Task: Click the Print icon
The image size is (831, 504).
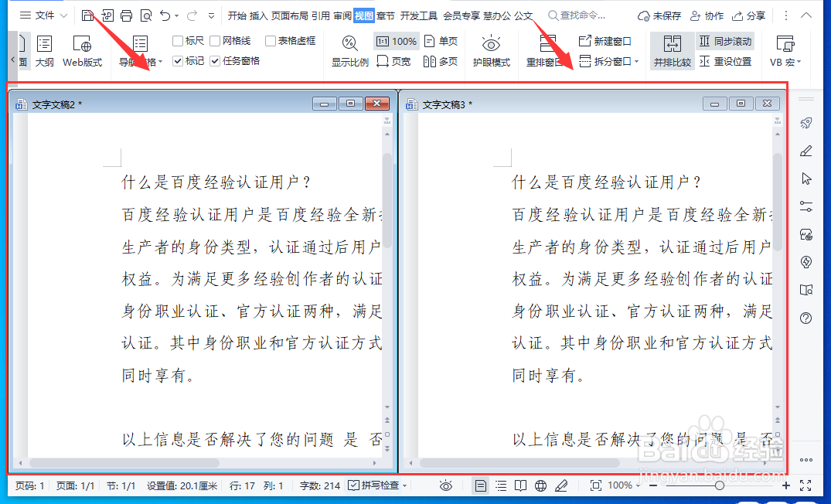Action: click(x=126, y=15)
